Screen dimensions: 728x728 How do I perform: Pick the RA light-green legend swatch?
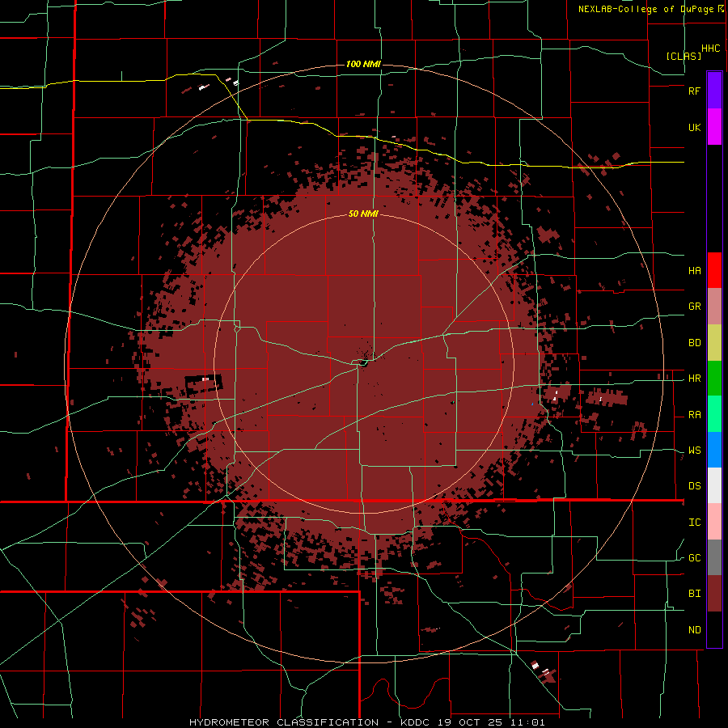click(714, 414)
